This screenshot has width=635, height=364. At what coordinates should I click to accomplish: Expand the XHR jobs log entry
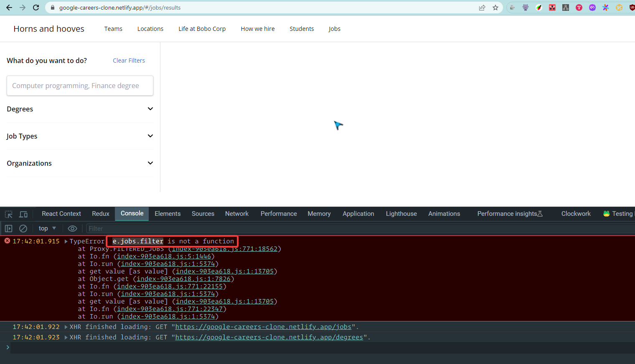(66, 327)
